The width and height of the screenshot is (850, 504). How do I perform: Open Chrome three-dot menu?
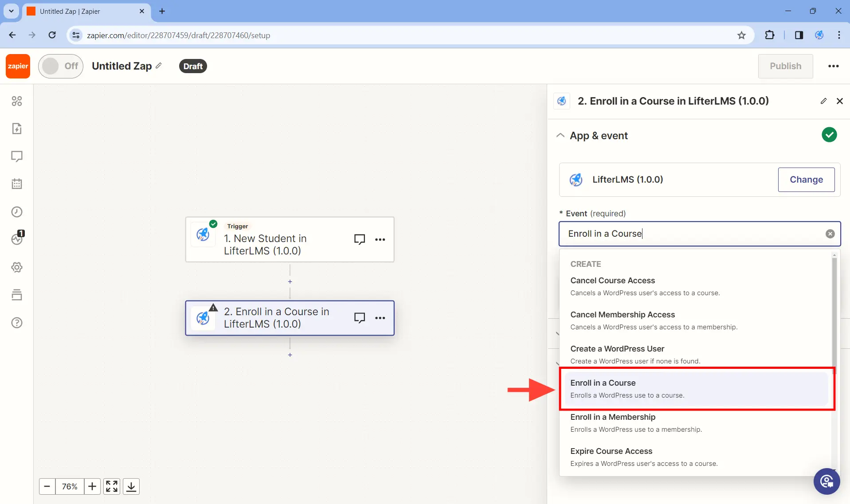point(839,35)
